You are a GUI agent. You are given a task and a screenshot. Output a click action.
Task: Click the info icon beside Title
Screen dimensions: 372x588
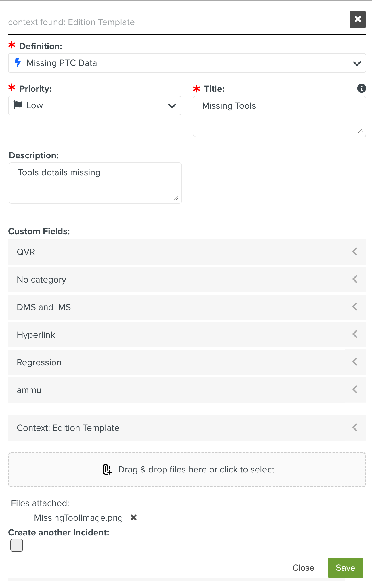pyautogui.click(x=361, y=88)
